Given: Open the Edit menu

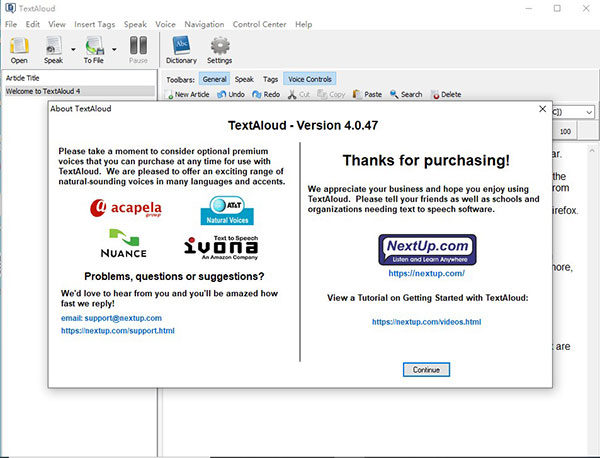Looking at the screenshot, I should coord(33,24).
